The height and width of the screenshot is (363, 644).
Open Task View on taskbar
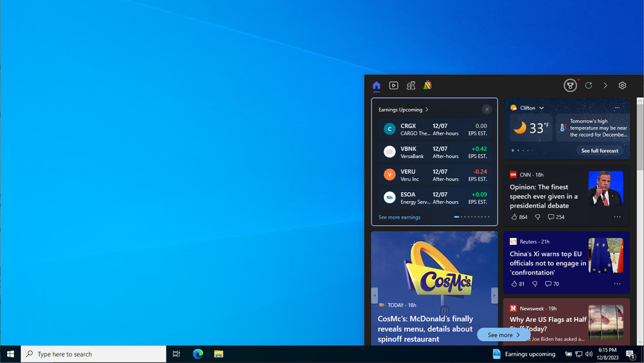(176, 354)
